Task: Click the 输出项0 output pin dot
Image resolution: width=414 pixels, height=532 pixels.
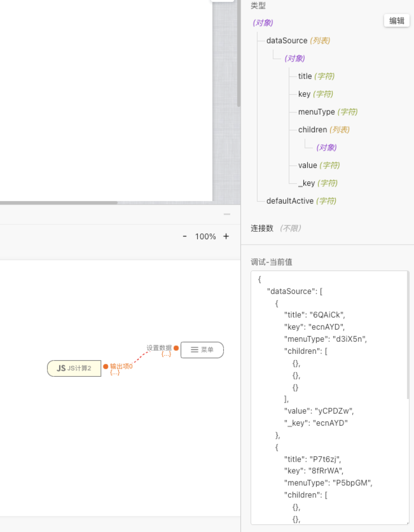Action: 106,367
